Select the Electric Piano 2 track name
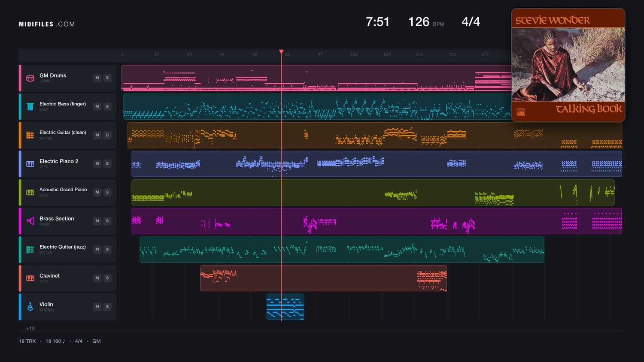644x362 pixels. pyautogui.click(x=59, y=161)
